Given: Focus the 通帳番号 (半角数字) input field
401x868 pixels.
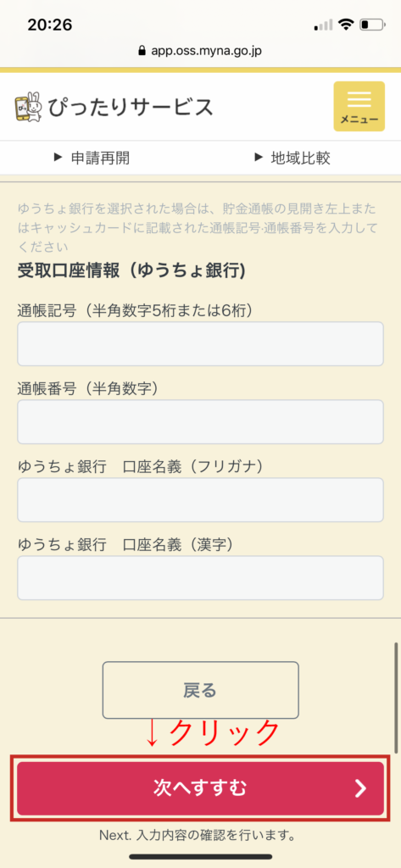Looking at the screenshot, I should 200,422.
